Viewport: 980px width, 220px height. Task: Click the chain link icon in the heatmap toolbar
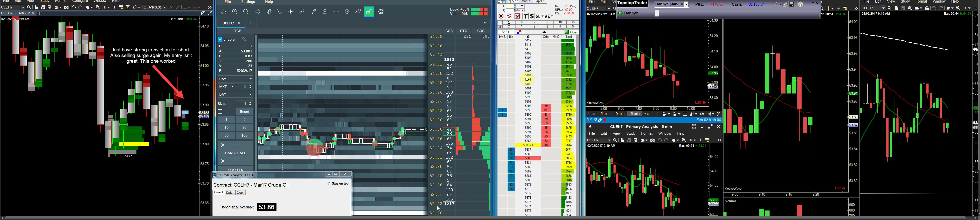302,12
